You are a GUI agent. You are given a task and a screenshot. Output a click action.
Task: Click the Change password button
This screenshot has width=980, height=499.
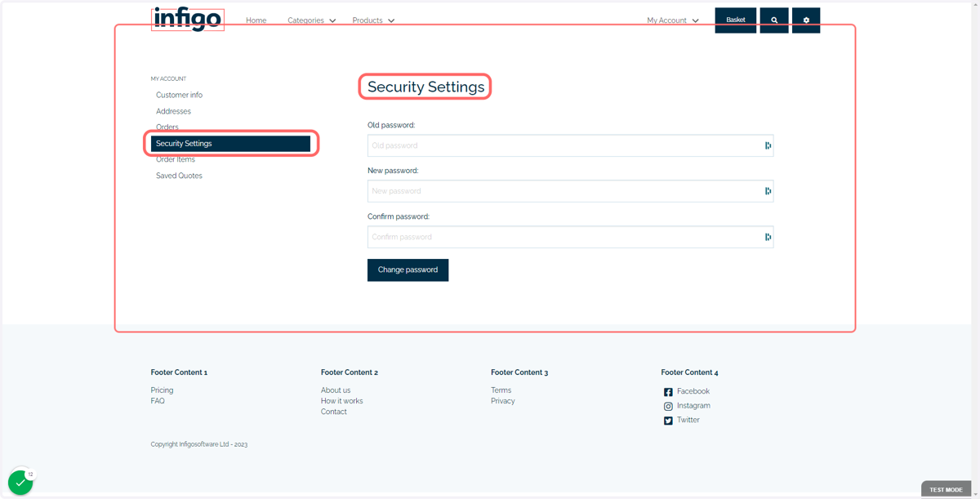click(408, 270)
